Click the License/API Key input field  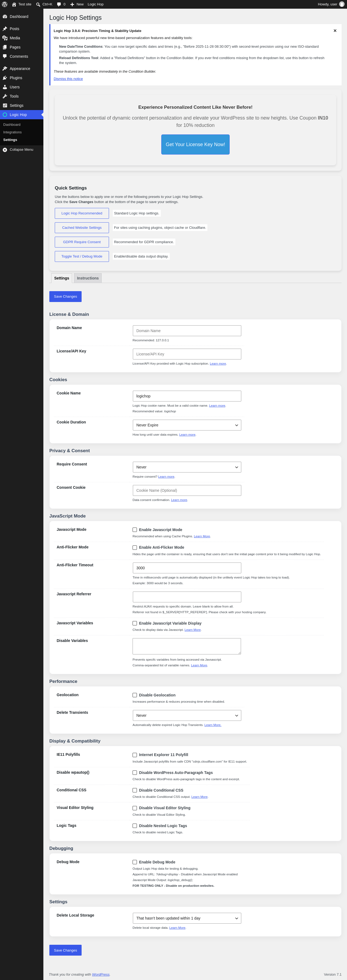pos(187,354)
